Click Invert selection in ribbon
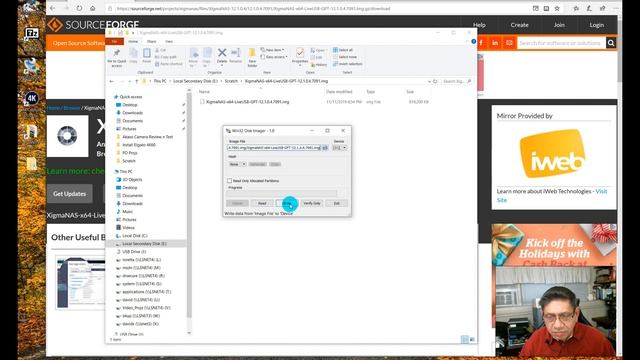 (x=348, y=64)
